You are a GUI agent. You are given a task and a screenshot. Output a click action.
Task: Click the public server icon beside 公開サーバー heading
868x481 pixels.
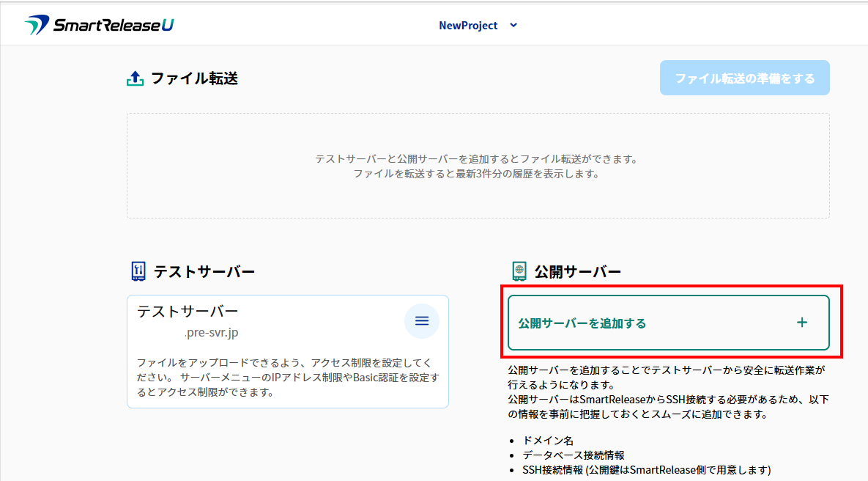(519, 271)
